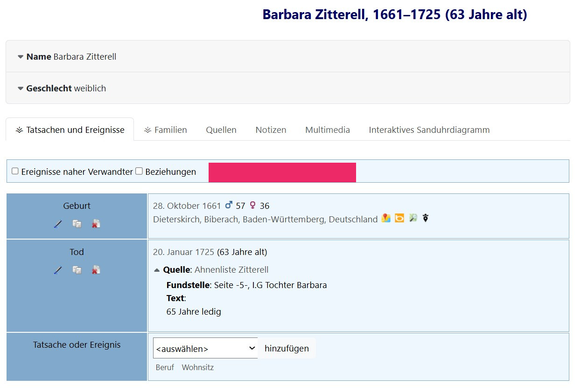Click the edit pencil icon under Tod
The image size is (581, 392).
[58, 270]
